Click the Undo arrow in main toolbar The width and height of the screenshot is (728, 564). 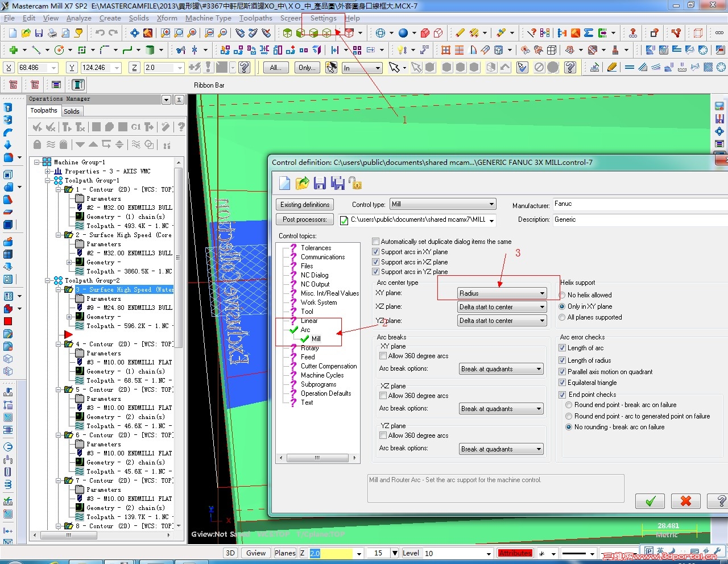[100, 33]
